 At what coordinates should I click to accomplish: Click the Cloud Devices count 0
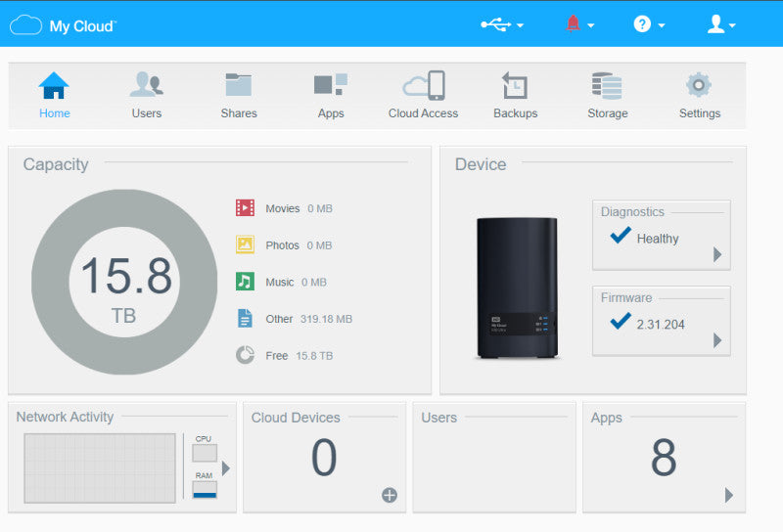coord(324,457)
